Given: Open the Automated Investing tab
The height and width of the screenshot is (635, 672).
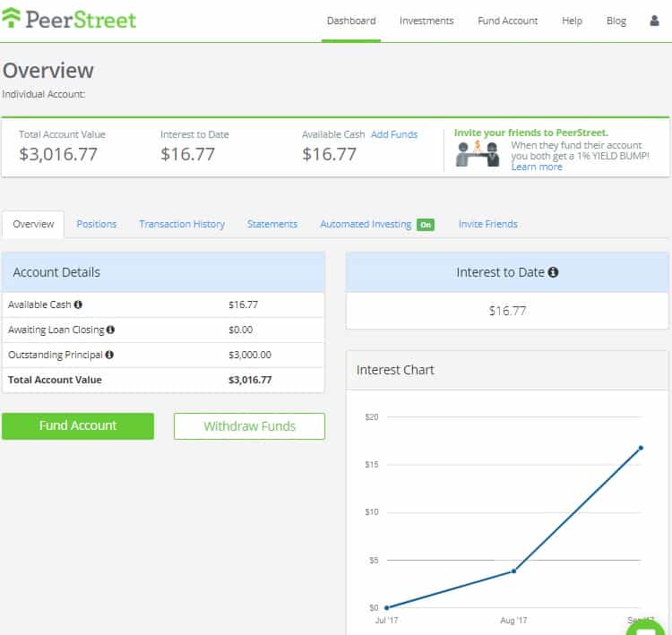Looking at the screenshot, I should click(x=366, y=224).
